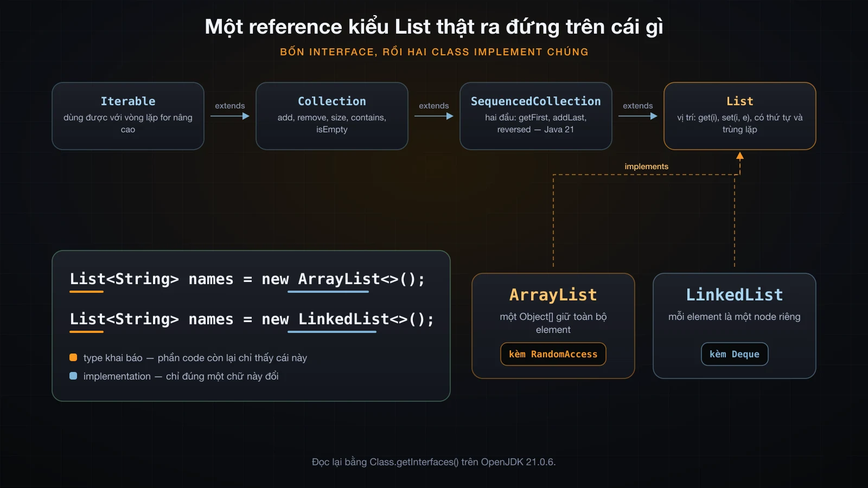Click the legend text 'type khai báo — phần code còn lại chỉ thấy cái này'
868x488 pixels.
(195, 358)
